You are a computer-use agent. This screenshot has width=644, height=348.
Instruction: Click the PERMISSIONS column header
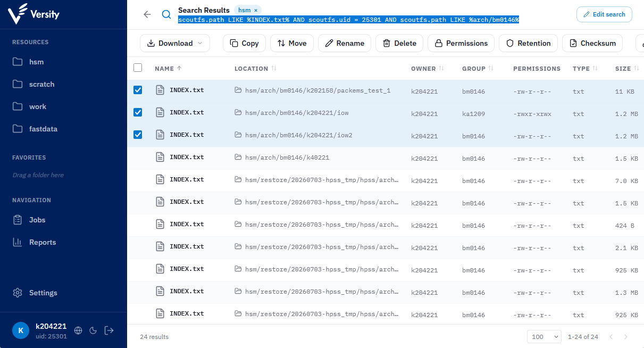click(x=537, y=69)
